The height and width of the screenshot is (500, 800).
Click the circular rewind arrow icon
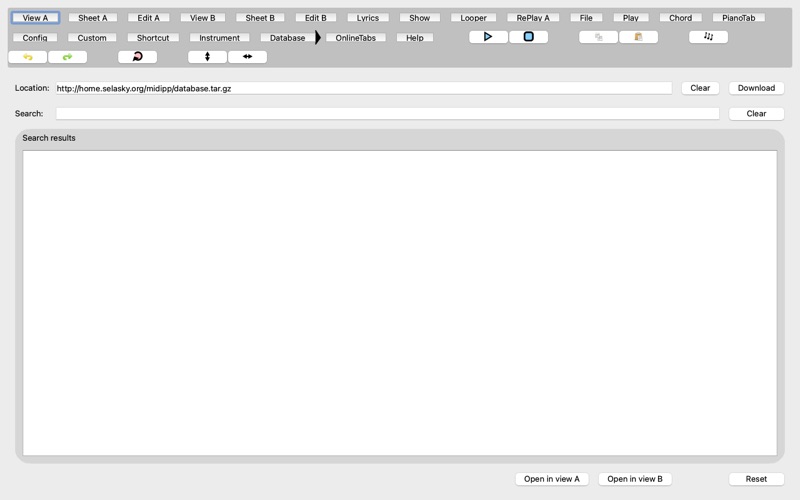[138, 57]
